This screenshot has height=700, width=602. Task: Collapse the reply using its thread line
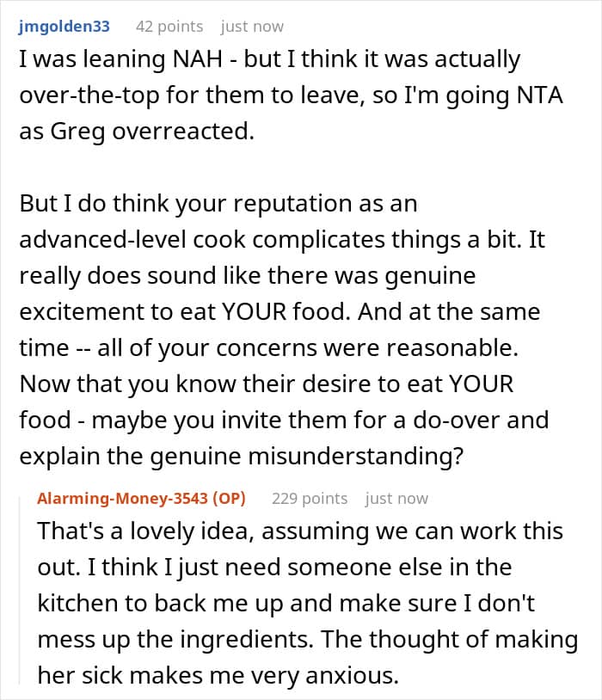pos(23,593)
